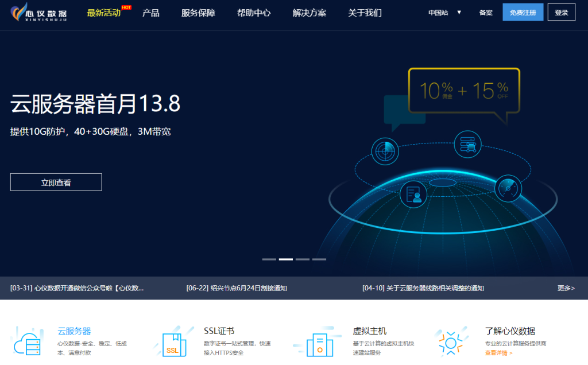Image resolution: width=588 pixels, height=365 pixels.
Task: Go to the third carousel slide indicator
Action: tap(303, 259)
